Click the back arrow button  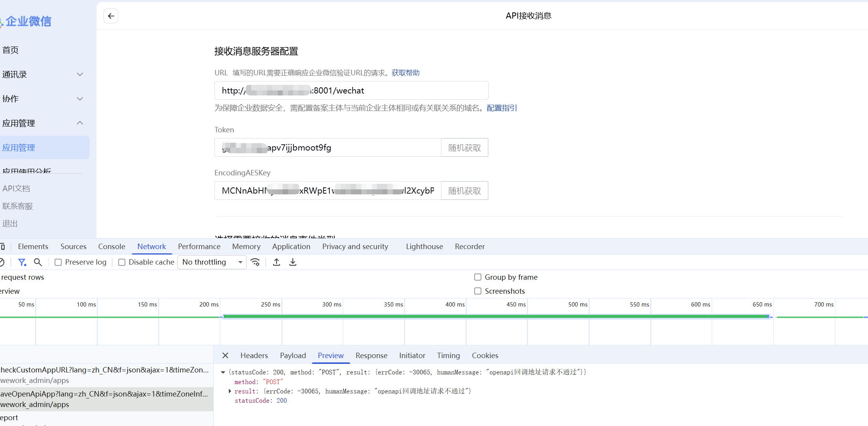(111, 16)
